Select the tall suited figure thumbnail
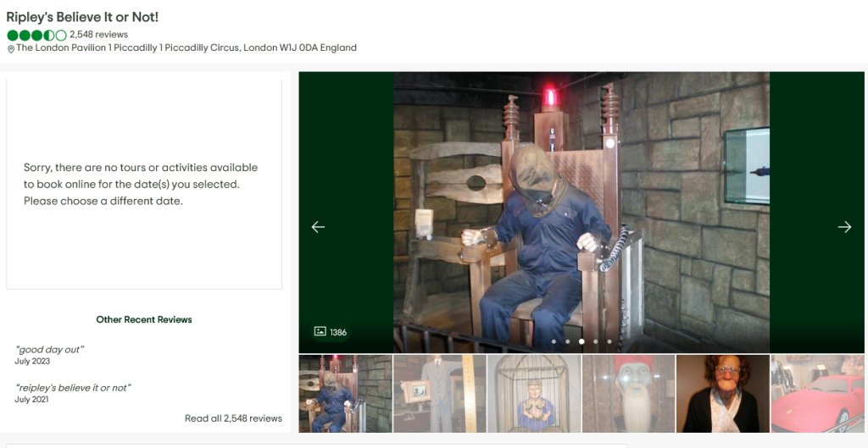 pos(439,394)
